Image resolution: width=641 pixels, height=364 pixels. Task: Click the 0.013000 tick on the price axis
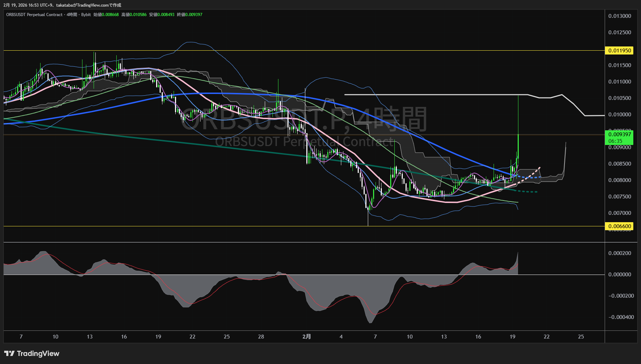(x=619, y=16)
